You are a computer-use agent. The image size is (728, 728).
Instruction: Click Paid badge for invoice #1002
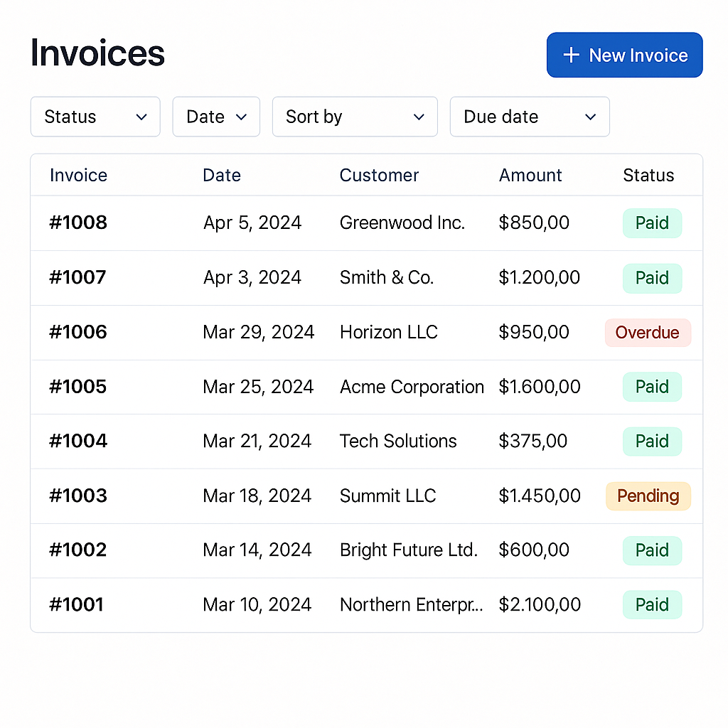pyautogui.click(x=652, y=550)
